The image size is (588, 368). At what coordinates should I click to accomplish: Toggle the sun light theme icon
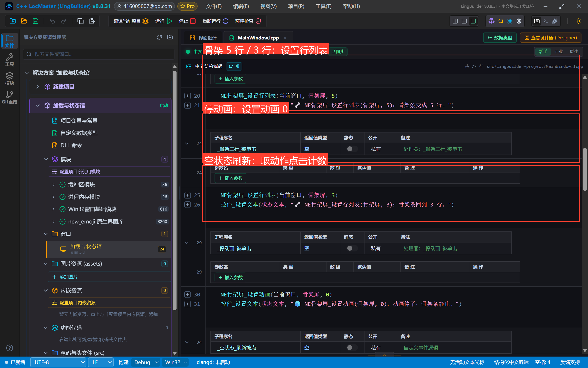(x=579, y=21)
